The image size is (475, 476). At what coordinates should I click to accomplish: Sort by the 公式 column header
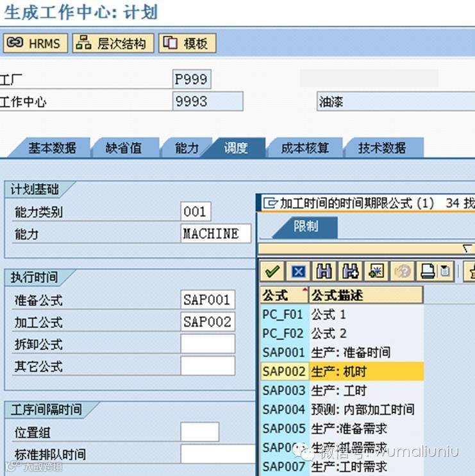284,294
